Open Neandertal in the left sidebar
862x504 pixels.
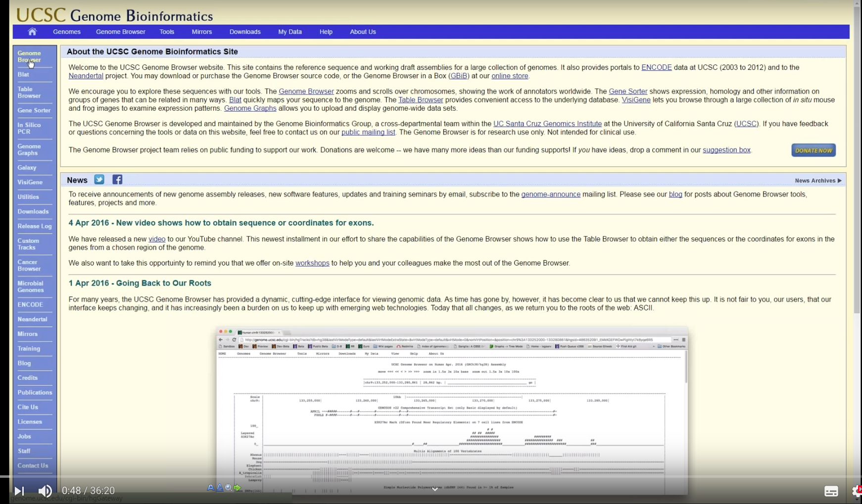(x=33, y=319)
